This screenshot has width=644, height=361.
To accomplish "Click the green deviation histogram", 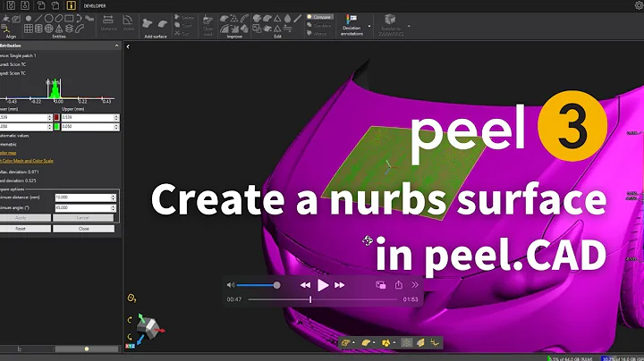I will pyautogui.click(x=55, y=89).
